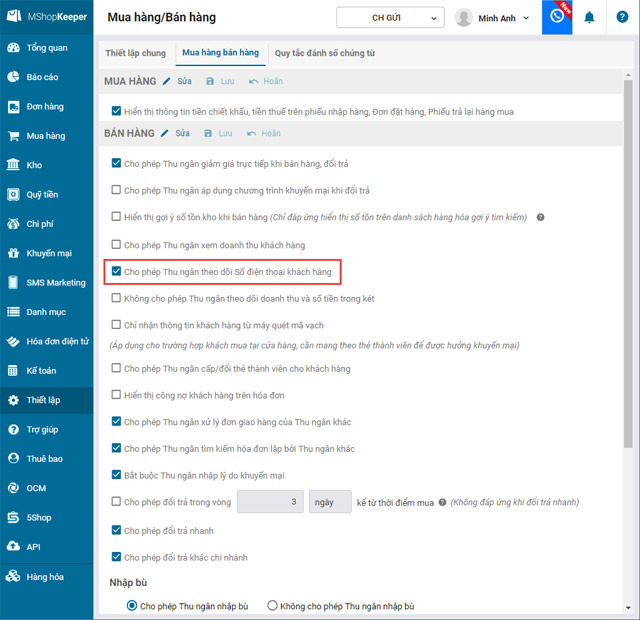Toggle xử lý đơn giao hàng của Thu ngân khác
The image size is (640, 620).
pyautogui.click(x=116, y=421)
